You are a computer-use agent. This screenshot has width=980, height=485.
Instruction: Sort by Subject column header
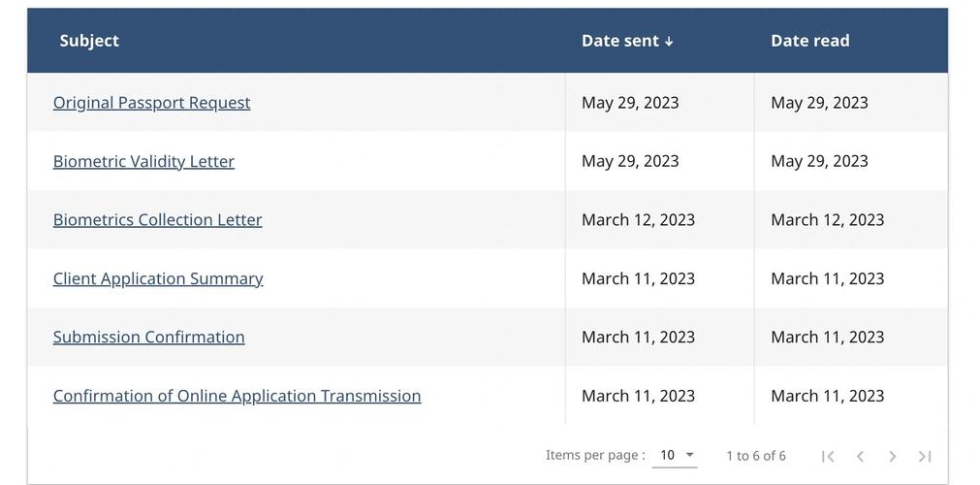(x=89, y=41)
